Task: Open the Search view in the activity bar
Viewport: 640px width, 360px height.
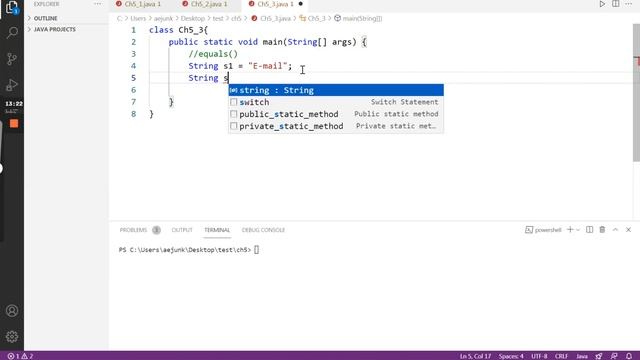Action: [12, 33]
